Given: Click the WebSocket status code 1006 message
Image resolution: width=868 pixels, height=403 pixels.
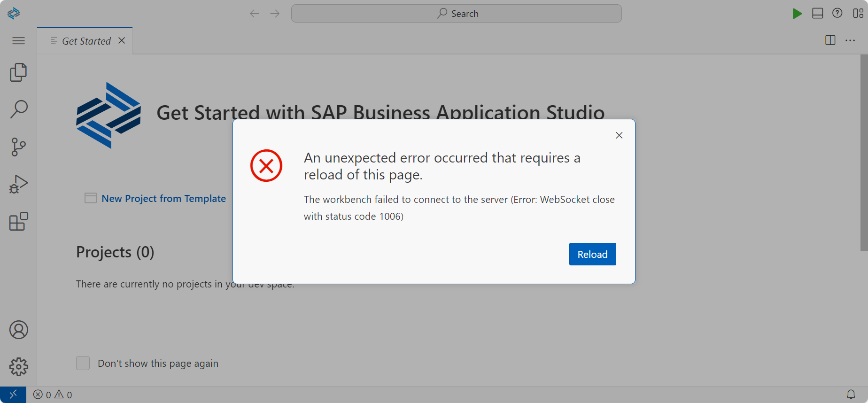Looking at the screenshot, I should tap(459, 208).
